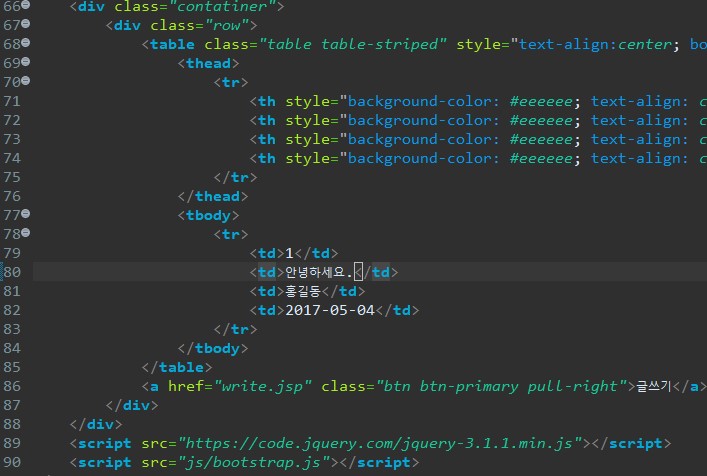This screenshot has width=707, height=476.
Task: Click the date 2017-05-04 on line 82
Action: point(330,310)
